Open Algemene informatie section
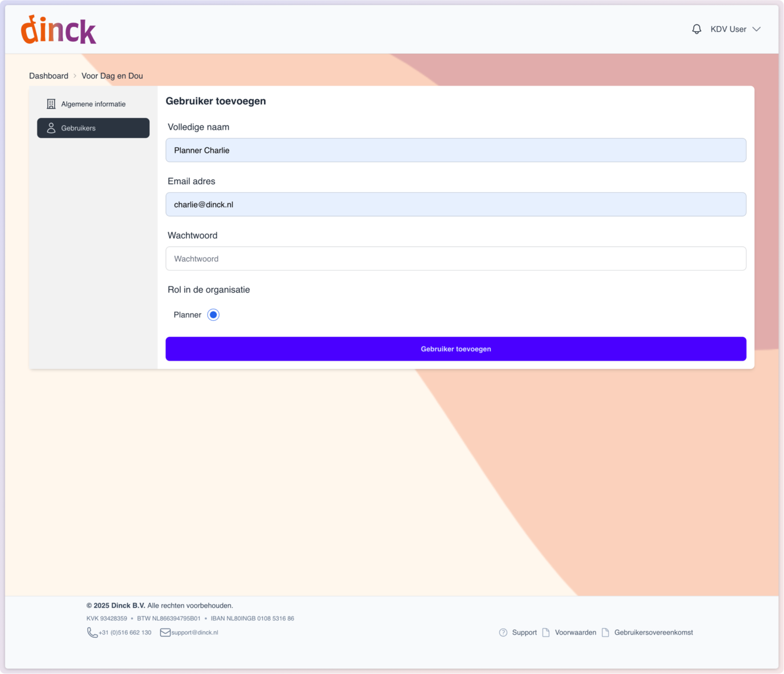The image size is (784, 674). click(93, 104)
